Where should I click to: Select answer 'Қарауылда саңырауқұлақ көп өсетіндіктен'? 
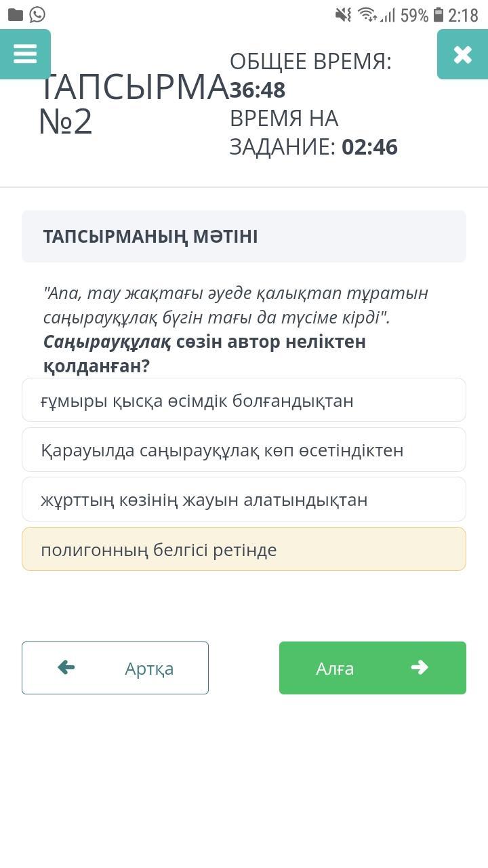244,450
